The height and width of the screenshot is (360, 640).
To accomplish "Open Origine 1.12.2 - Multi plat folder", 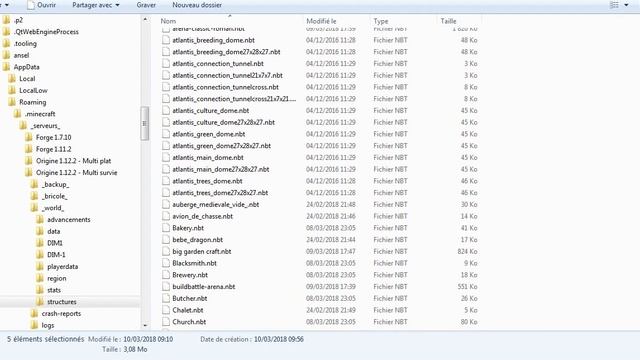I will [x=73, y=161].
